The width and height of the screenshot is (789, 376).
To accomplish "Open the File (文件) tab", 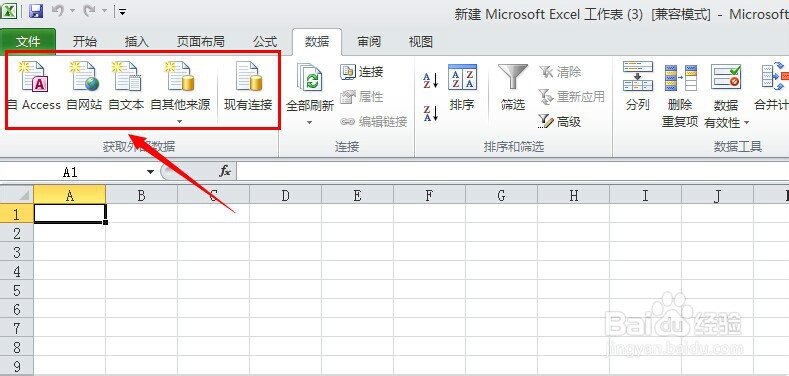I will point(28,42).
